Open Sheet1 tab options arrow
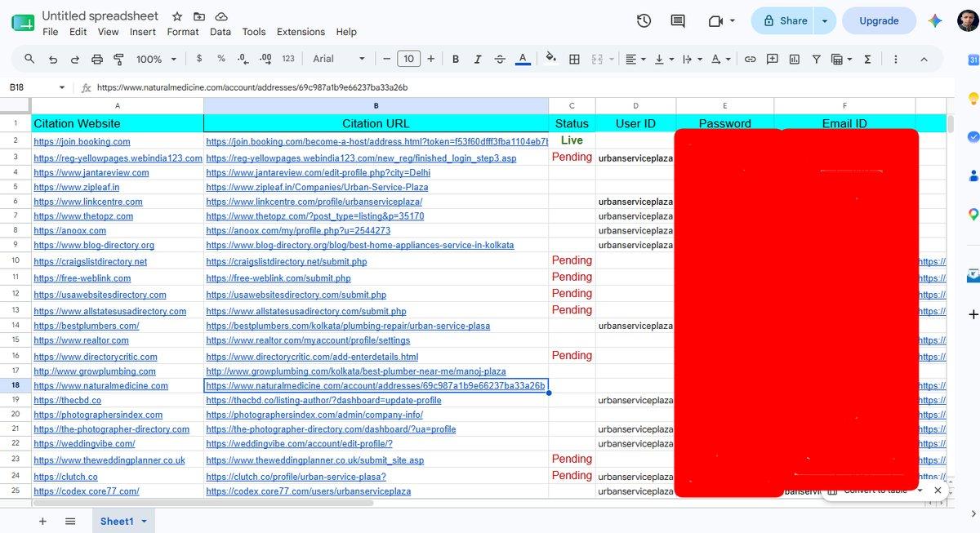This screenshot has height=533, width=980. click(x=145, y=521)
